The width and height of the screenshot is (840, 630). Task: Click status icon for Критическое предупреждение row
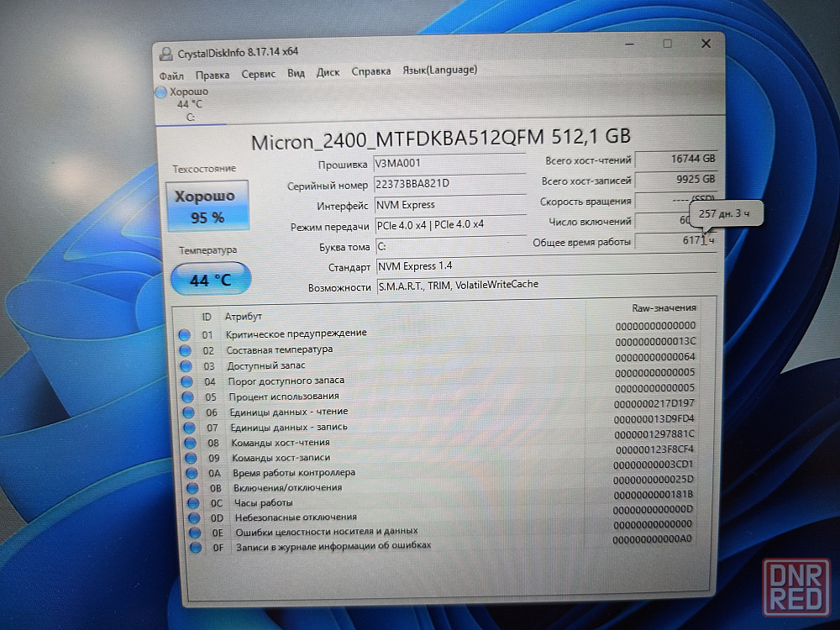[x=184, y=335]
